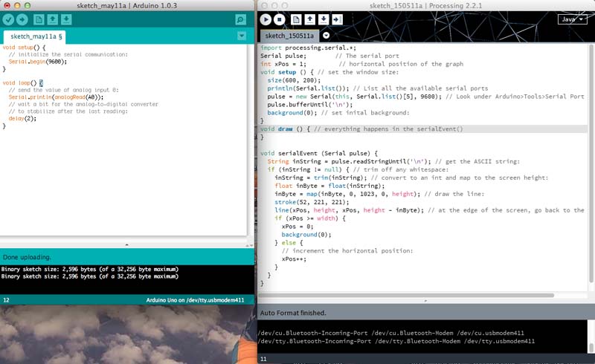Image resolution: width=595 pixels, height=364 pixels.
Task: Save the sketch with Processing's down-arrow icon
Action: click(324, 19)
